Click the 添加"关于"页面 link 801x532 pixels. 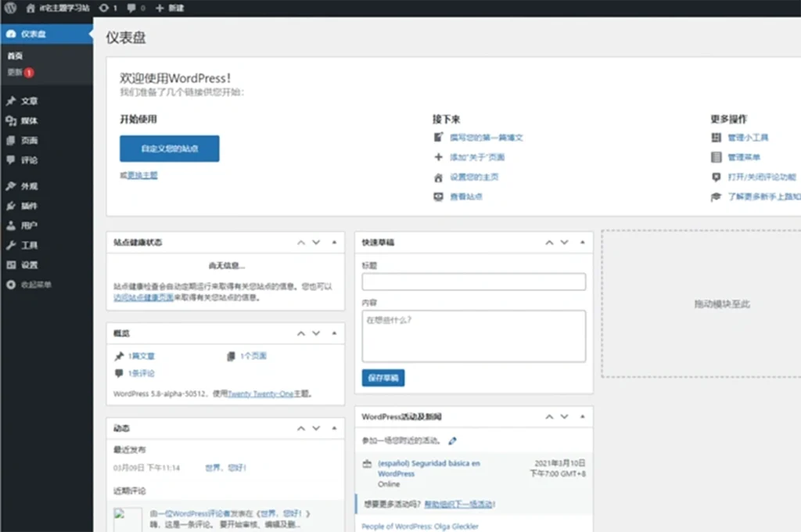(x=477, y=157)
